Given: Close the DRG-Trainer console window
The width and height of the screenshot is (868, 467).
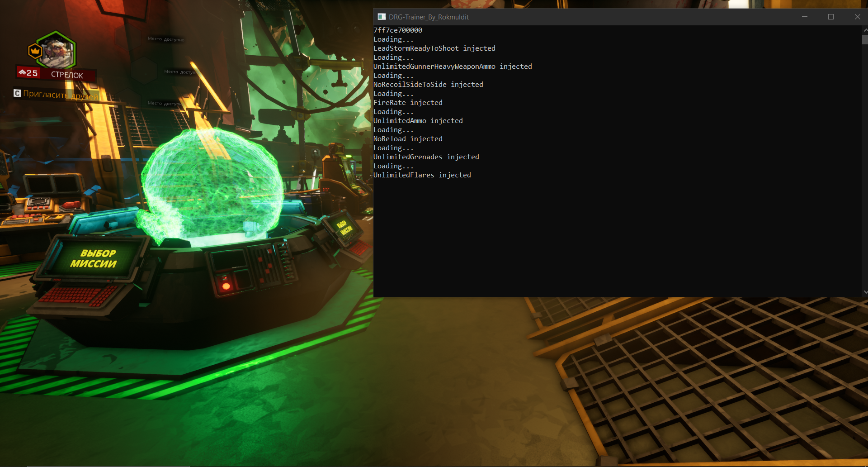Looking at the screenshot, I should (x=857, y=17).
